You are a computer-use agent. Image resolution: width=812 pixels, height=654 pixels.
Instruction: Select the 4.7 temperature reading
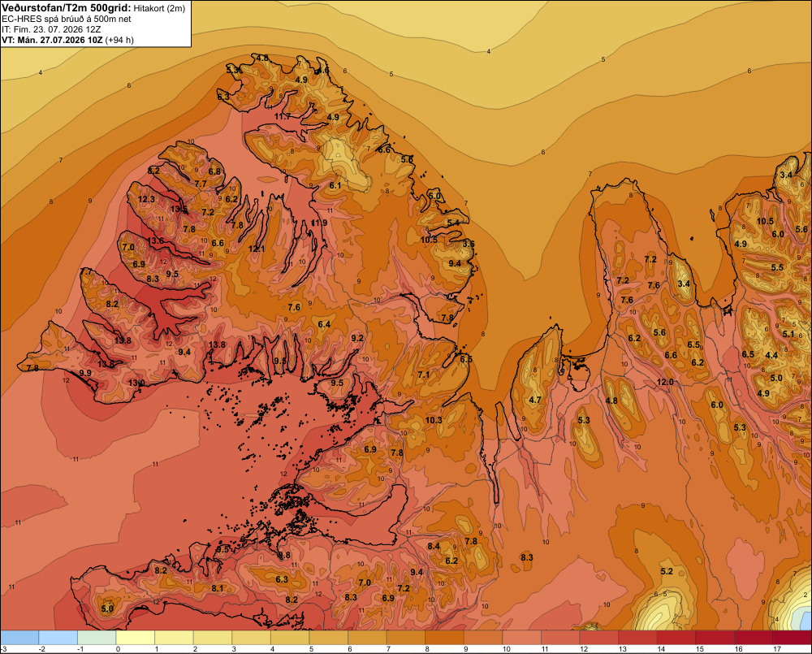535,400
